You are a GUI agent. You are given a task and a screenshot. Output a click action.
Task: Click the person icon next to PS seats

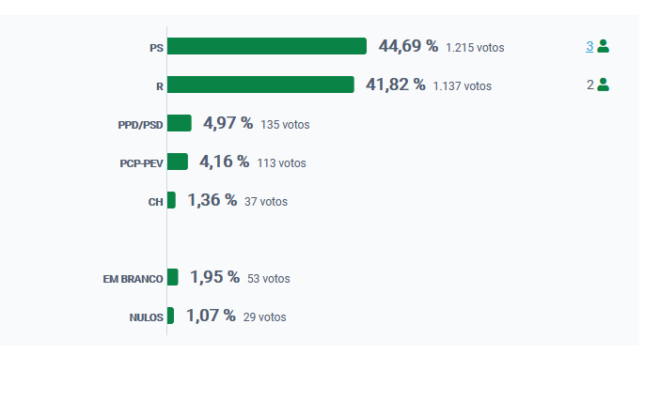[x=603, y=46]
